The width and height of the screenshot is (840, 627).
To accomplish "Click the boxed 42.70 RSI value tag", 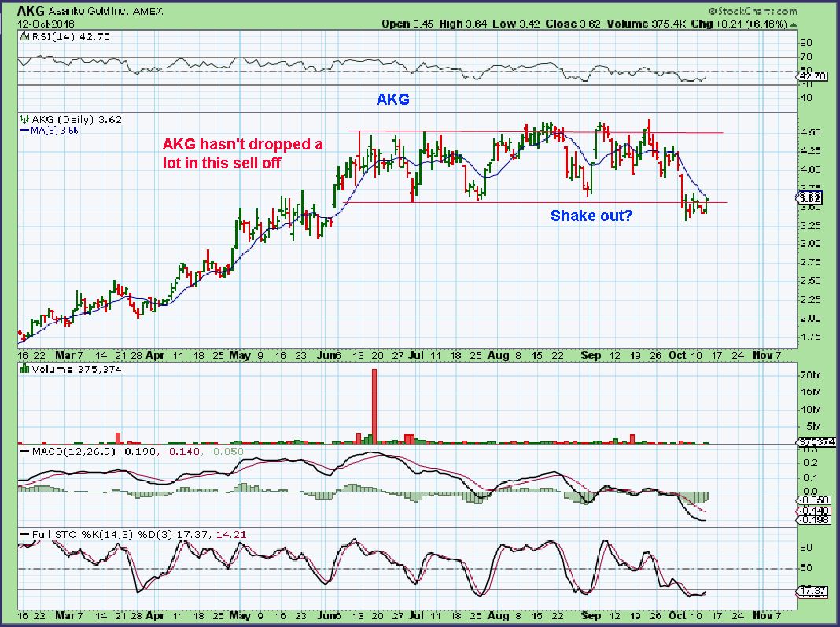I will 813,76.
